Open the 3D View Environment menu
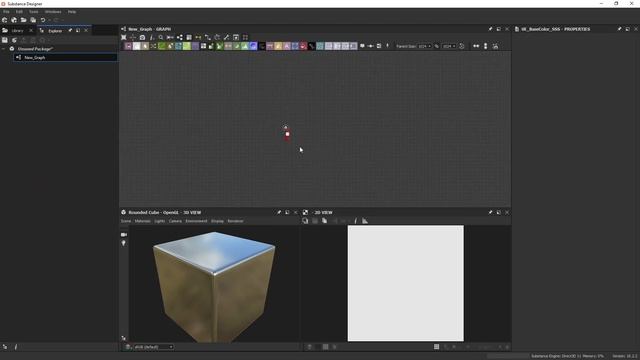 [x=196, y=221]
